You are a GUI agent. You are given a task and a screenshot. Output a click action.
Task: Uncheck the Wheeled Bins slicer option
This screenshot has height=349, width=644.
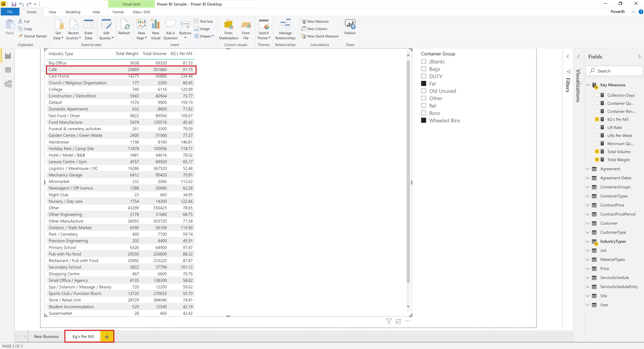(x=424, y=120)
